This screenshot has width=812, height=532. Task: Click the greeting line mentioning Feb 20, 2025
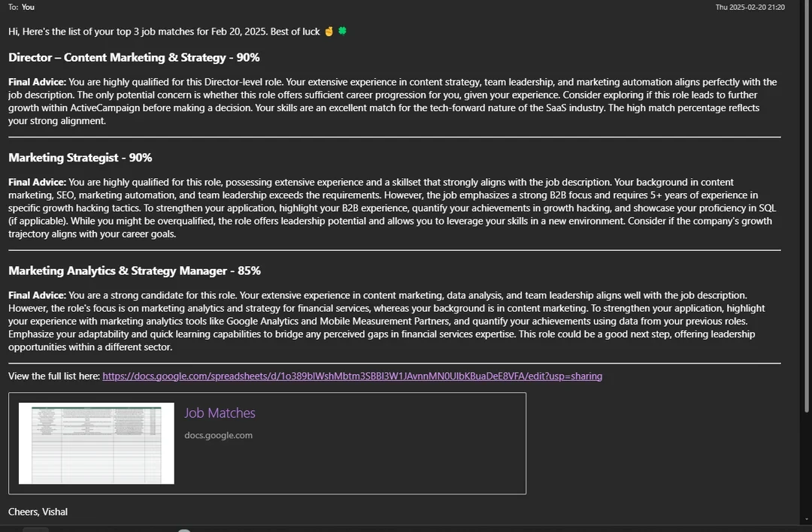point(164,32)
